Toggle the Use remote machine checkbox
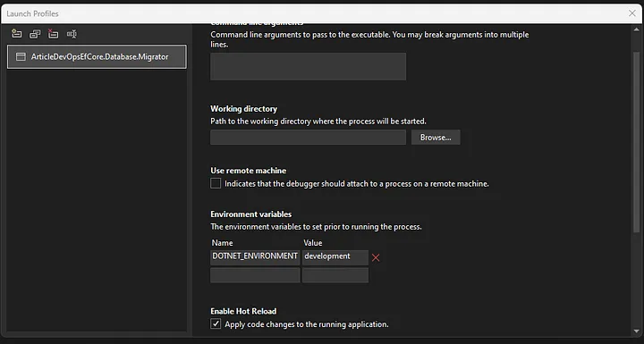Image resolution: width=644 pixels, height=344 pixels. (x=216, y=183)
